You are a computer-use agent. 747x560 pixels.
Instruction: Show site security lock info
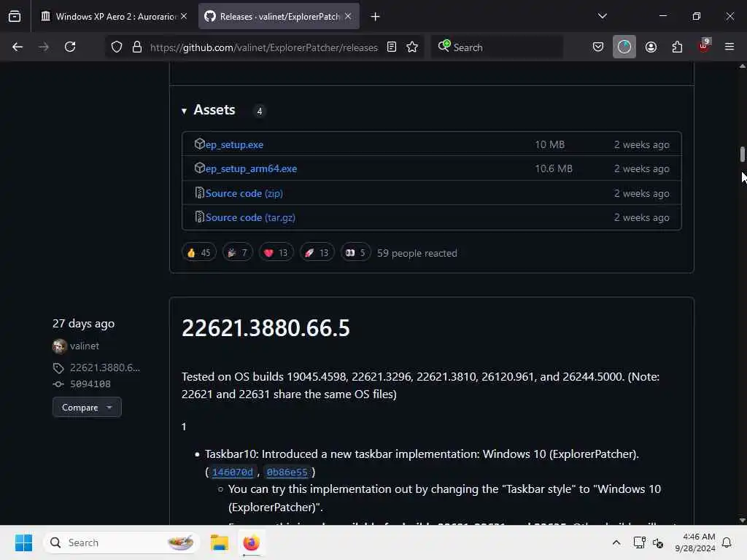pyautogui.click(x=137, y=47)
